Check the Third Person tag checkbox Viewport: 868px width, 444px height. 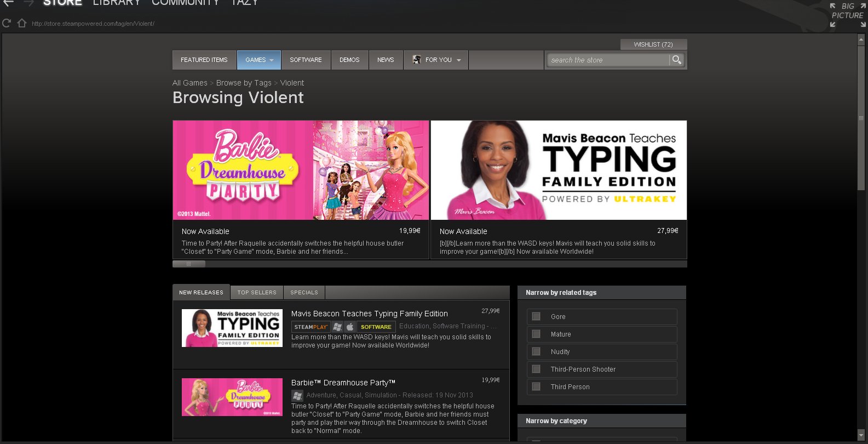point(536,387)
